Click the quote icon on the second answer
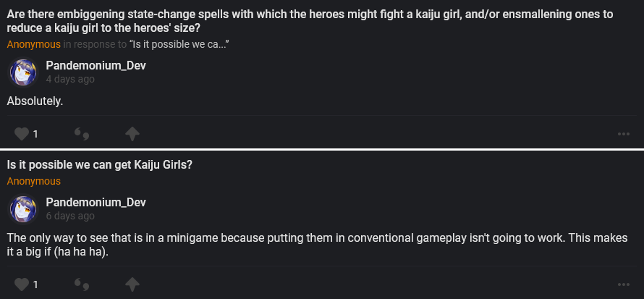The image size is (644, 299). click(x=82, y=284)
